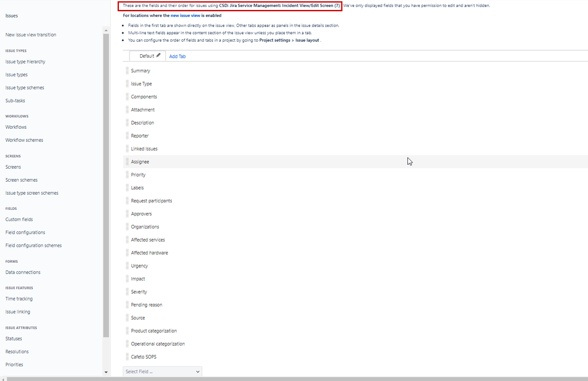588x381 pixels.
Task: Select the Assignee field row text
Action: click(x=140, y=162)
